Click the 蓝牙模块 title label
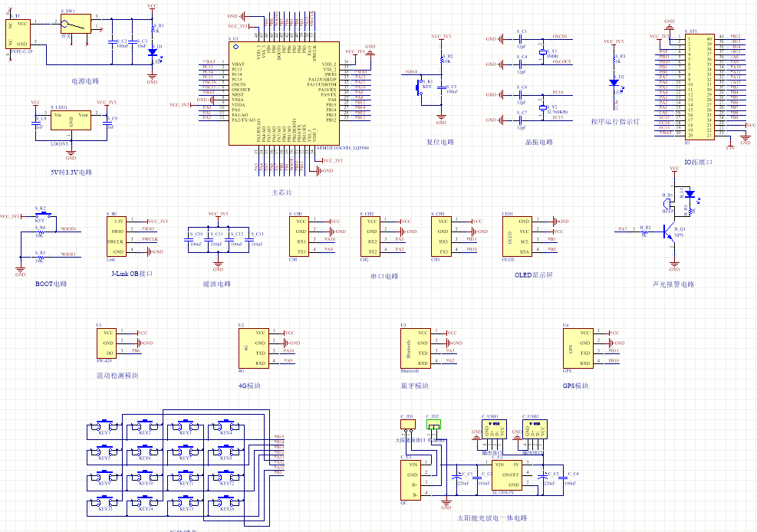The width and height of the screenshot is (757, 532). pos(415,386)
